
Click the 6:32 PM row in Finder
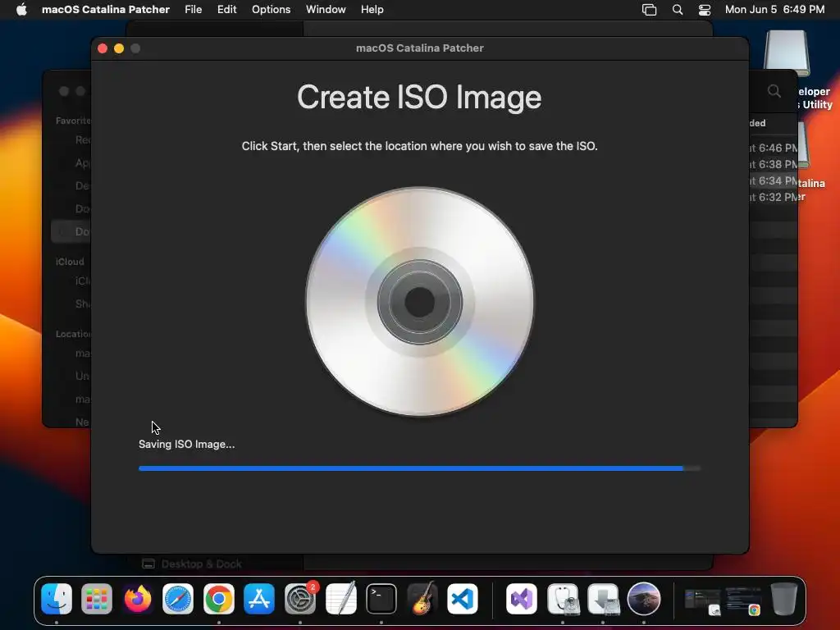click(x=773, y=197)
